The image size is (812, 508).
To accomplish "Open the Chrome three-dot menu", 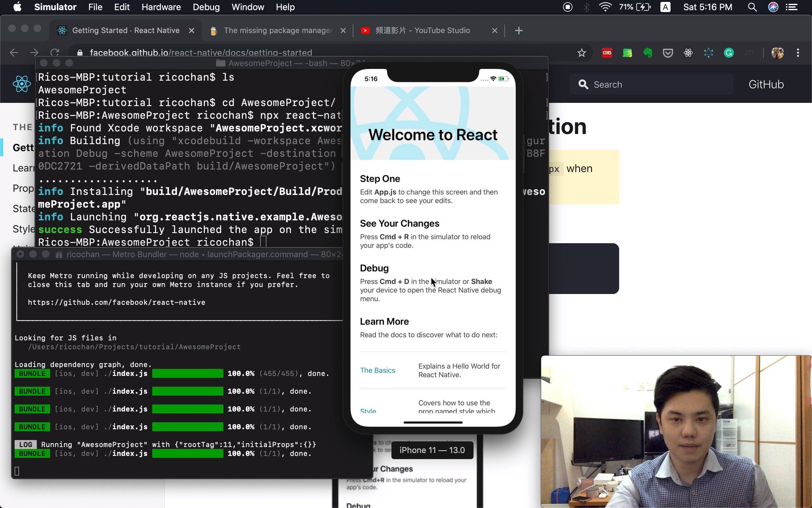I will 798,53.
